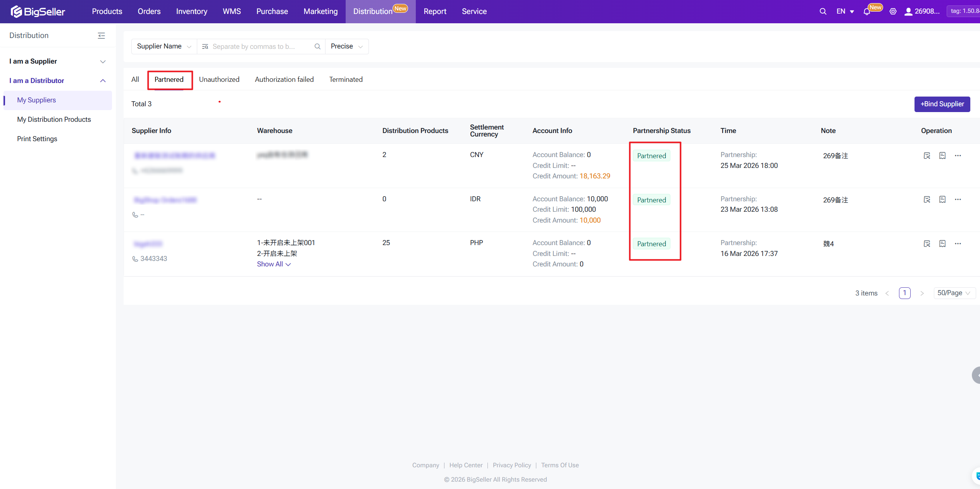Click the BigSeller logo

tap(38, 12)
